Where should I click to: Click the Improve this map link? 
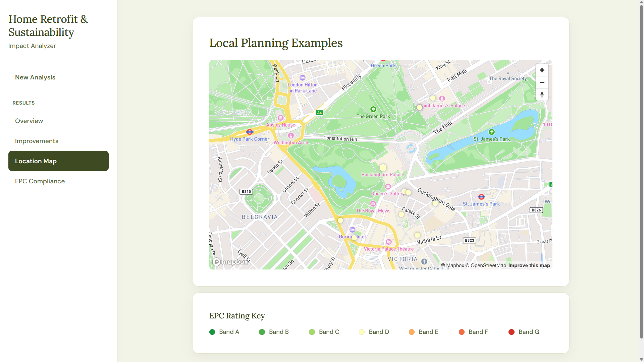click(529, 265)
